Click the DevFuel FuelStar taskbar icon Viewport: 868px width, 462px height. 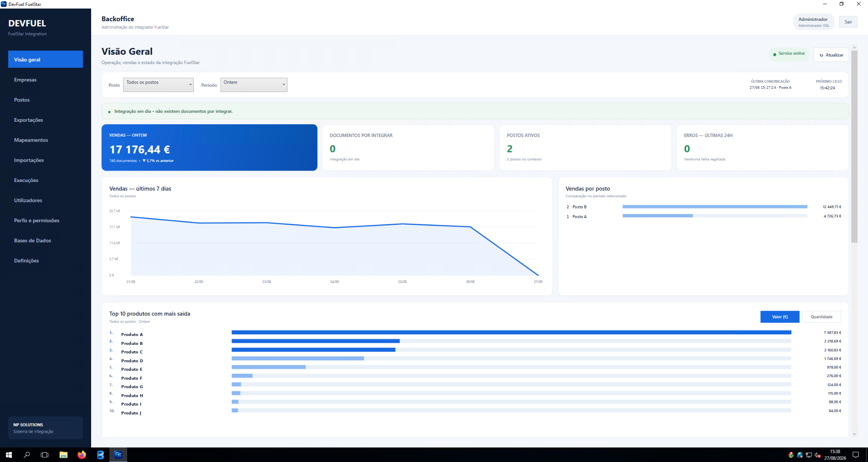(118, 455)
